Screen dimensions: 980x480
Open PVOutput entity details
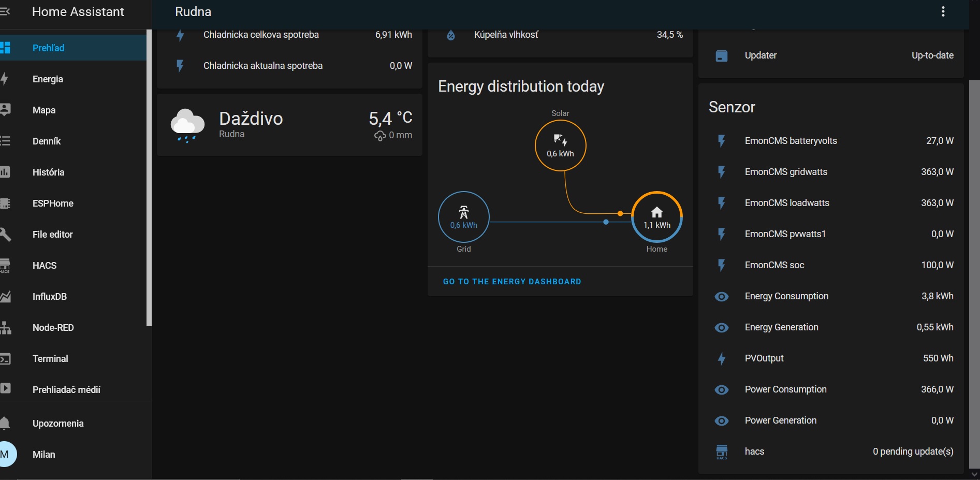tap(831, 358)
